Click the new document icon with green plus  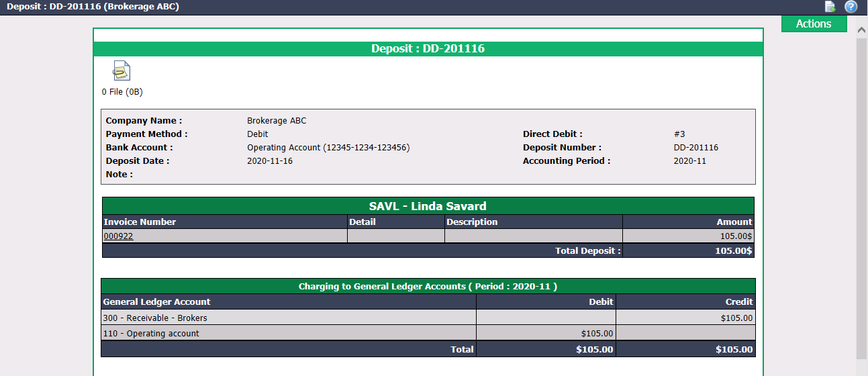click(x=830, y=7)
